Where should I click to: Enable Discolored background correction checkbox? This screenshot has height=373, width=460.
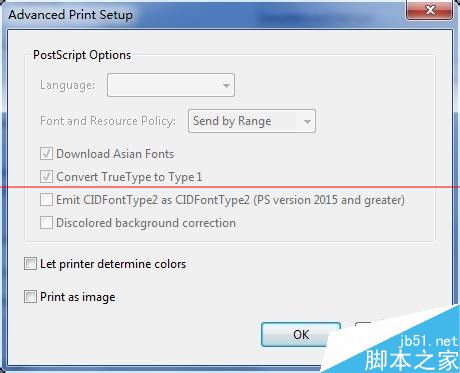click(46, 223)
